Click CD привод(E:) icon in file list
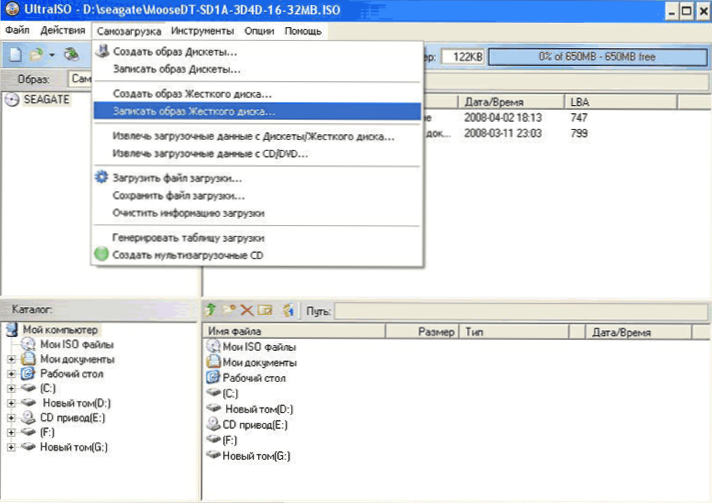 pyautogui.click(x=213, y=424)
